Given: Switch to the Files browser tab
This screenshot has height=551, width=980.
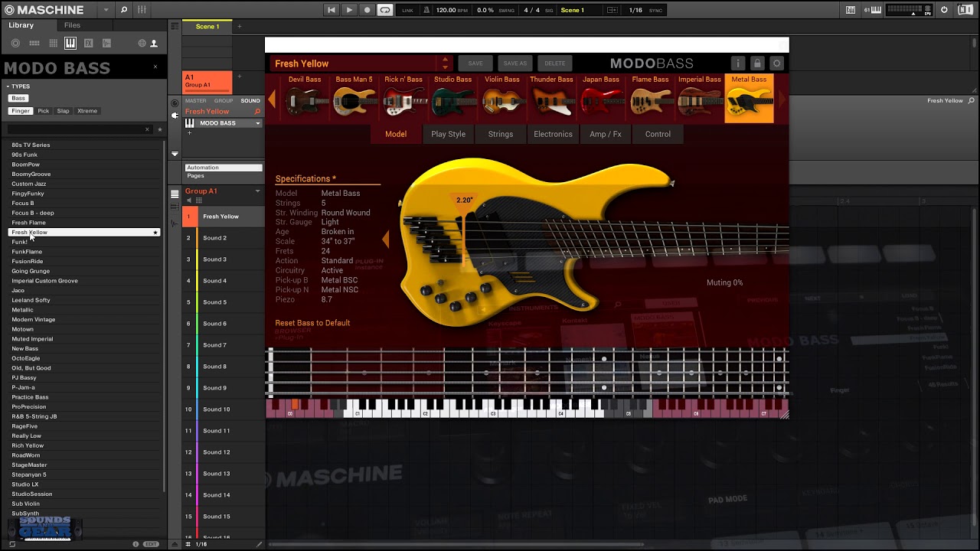Looking at the screenshot, I should click(72, 25).
